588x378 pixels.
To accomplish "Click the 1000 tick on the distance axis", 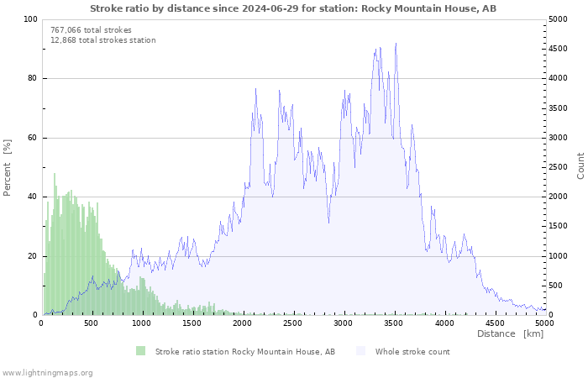I will pos(141,323).
